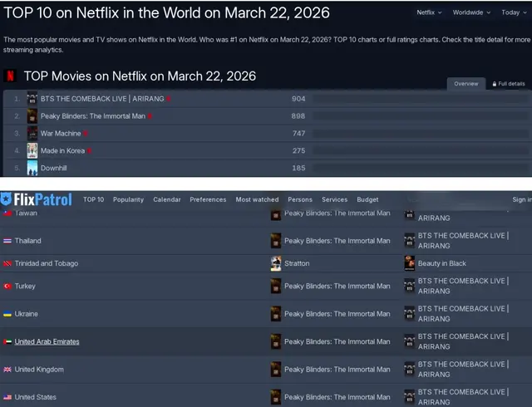Image resolution: width=532 pixels, height=407 pixels.
Task: Click the Trinidad and Tobago flag icon
Action: click(x=7, y=263)
